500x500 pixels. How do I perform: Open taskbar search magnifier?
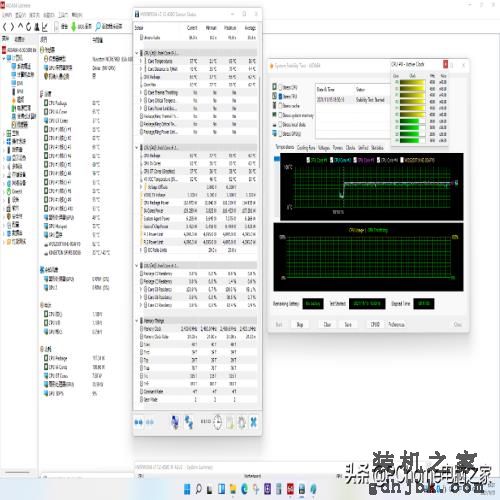(x=198, y=489)
